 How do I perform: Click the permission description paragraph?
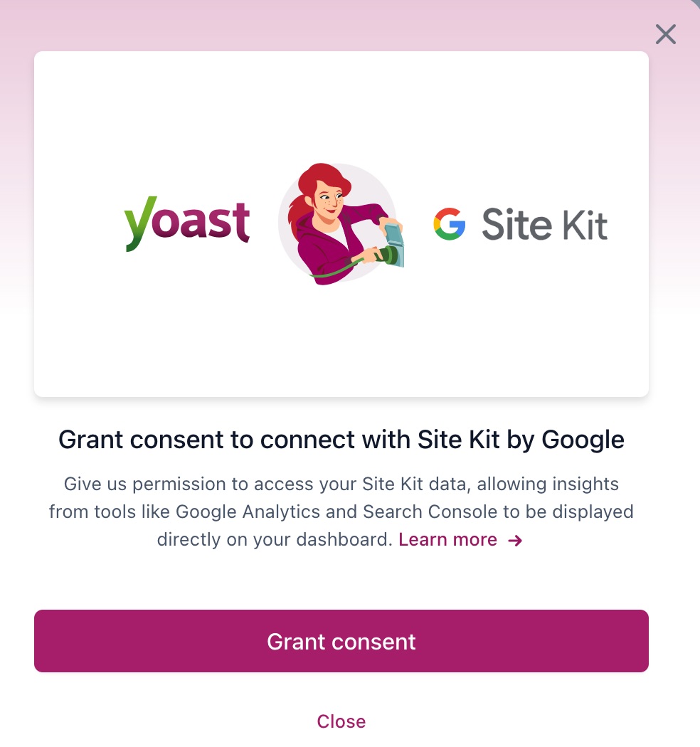coord(341,512)
